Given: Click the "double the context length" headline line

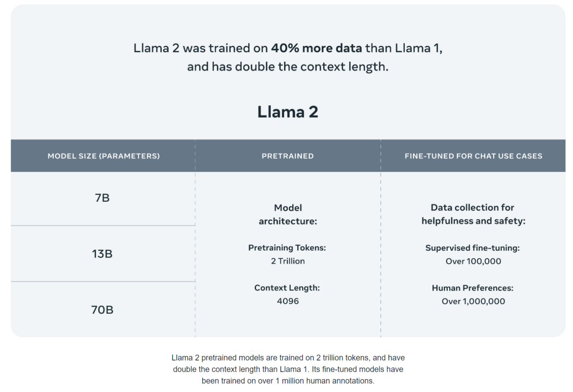Looking at the screenshot, I should (x=288, y=67).
